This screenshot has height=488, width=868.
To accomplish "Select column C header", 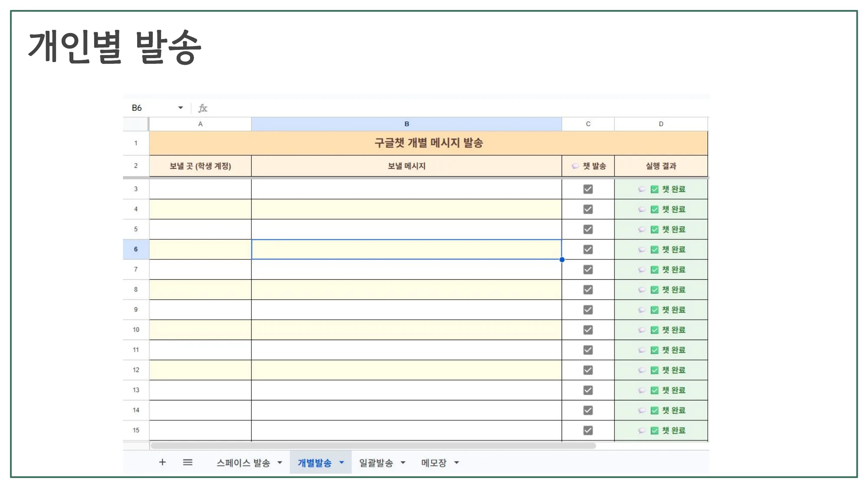I will click(x=588, y=124).
